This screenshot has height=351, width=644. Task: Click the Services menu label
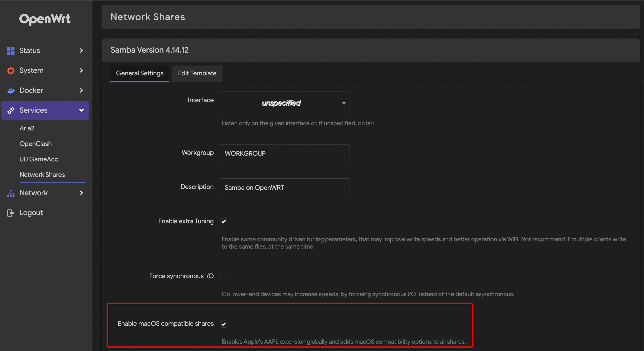click(x=33, y=110)
